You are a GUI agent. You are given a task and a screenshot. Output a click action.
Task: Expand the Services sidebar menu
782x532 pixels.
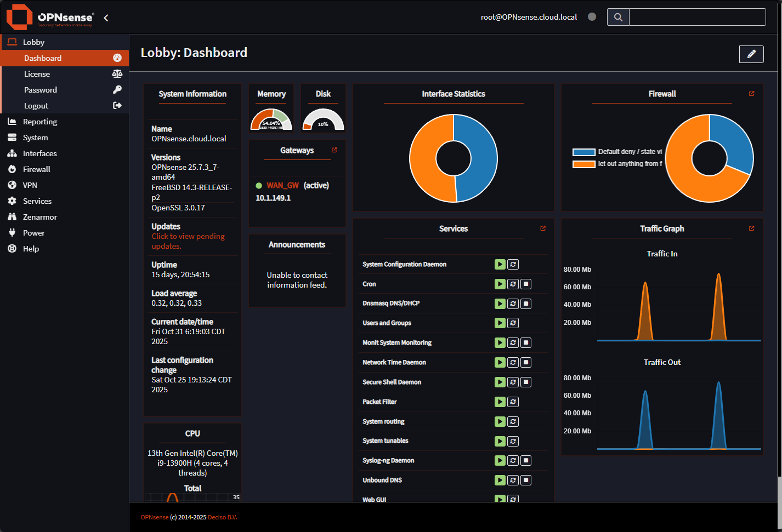tap(65, 201)
